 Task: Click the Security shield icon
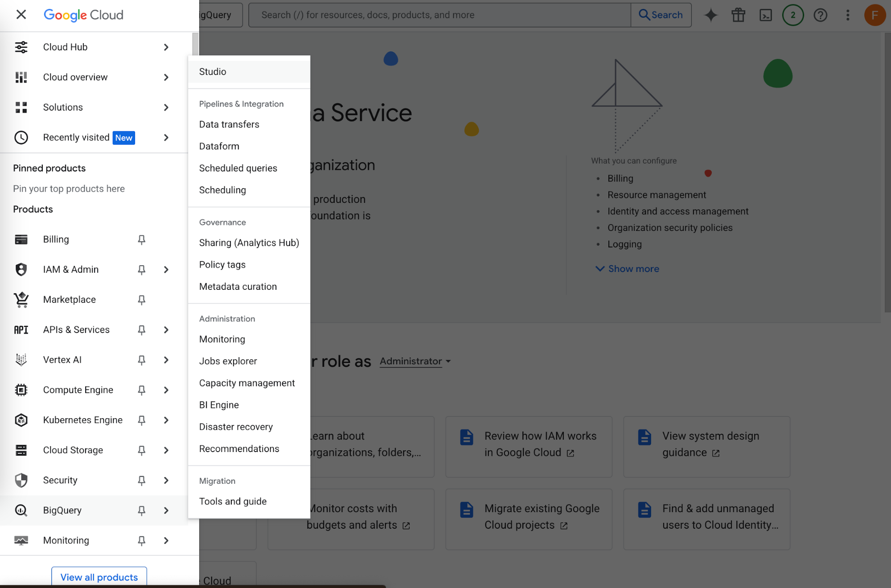tap(21, 480)
